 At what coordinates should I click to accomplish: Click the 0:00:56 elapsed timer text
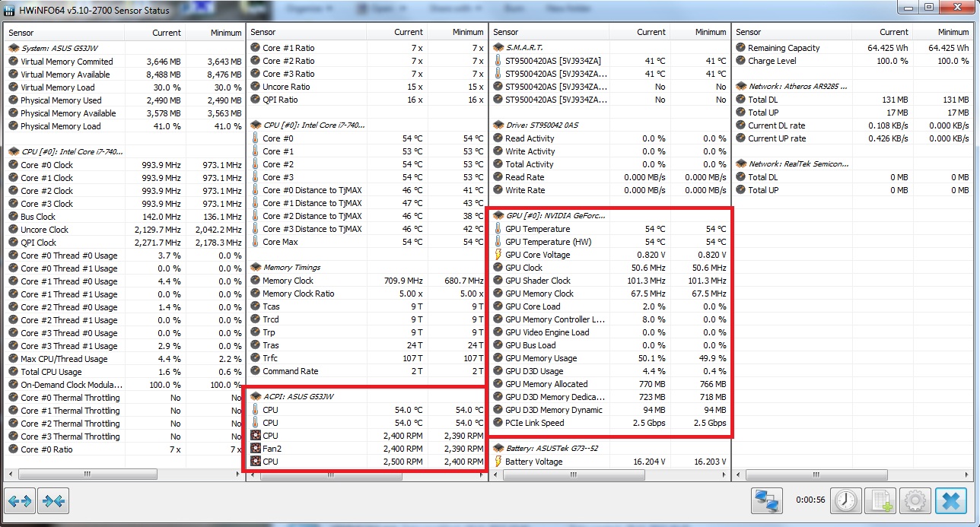point(810,500)
